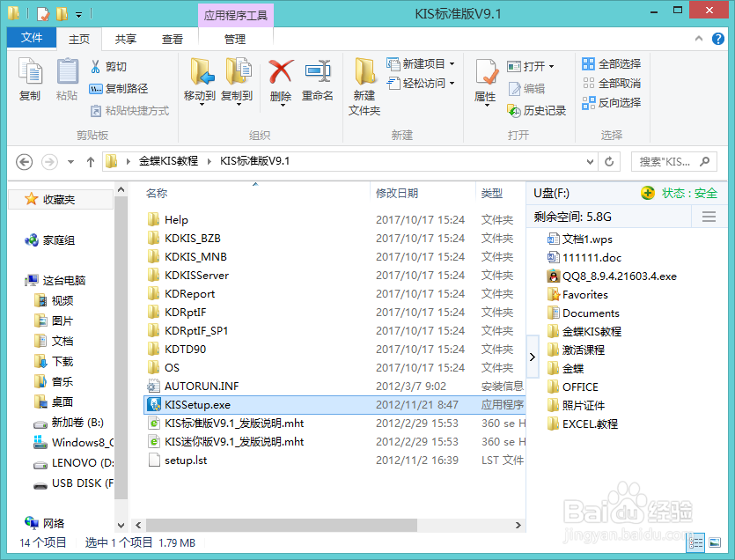The image size is (735, 560).
Task: Switch to the Share (共享) tab
Action: click(x=126, y=39)
